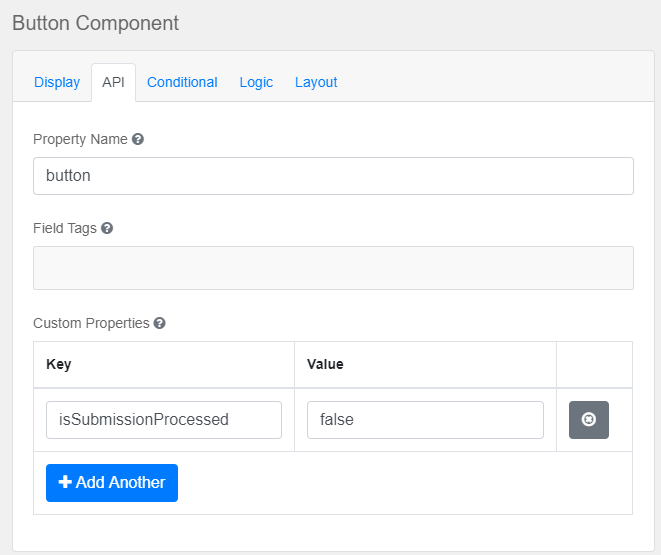Open the Property Name help tooltip icon
This screenshot has width=661, height=555.
(x=138, y=140)
